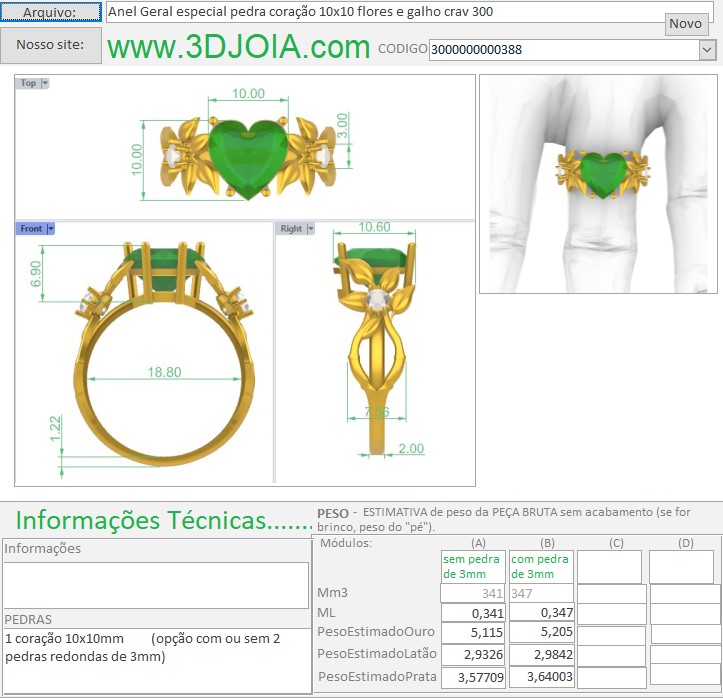This screenshot has width=723, height=698.
Task: Focus the Informações text box
Action: pyautogui.click(x=156, y=584)
